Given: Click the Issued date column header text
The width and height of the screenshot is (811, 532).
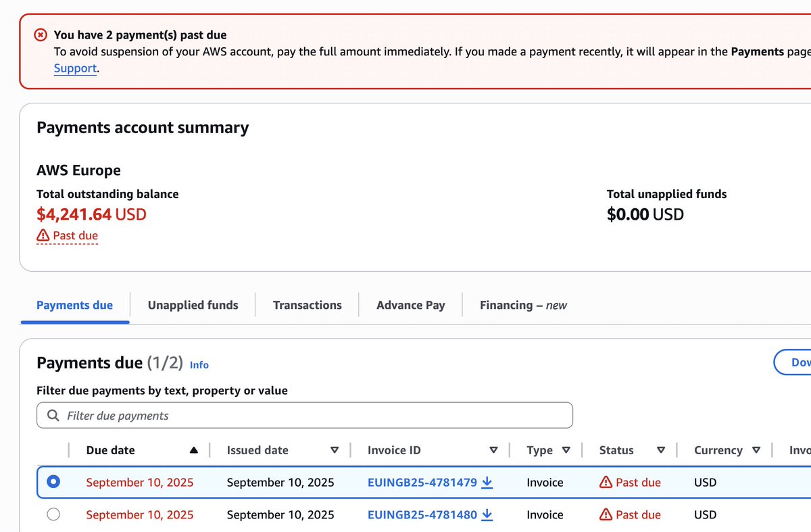Looking at the screenshot, I should (x=257, y=450).
